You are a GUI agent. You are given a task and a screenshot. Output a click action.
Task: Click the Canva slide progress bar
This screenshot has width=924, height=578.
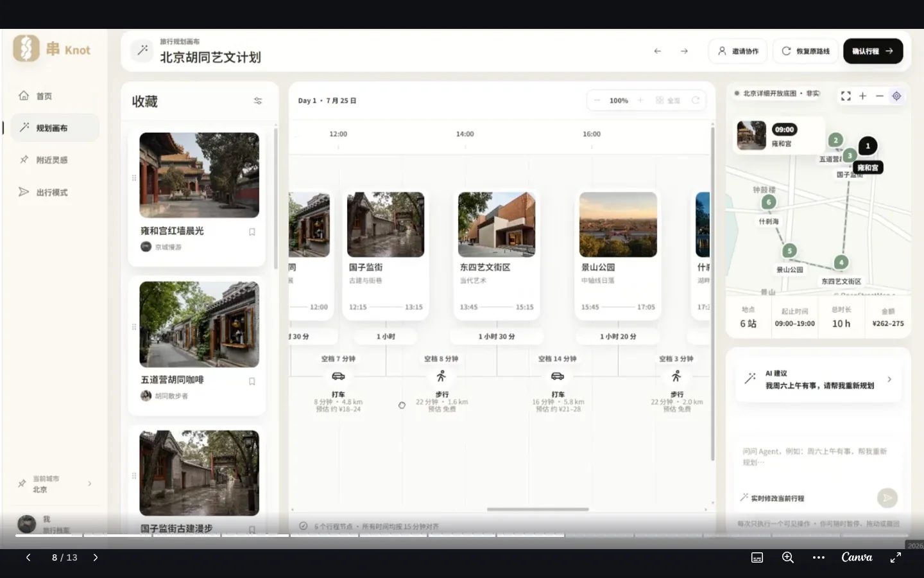pos(462,535)
